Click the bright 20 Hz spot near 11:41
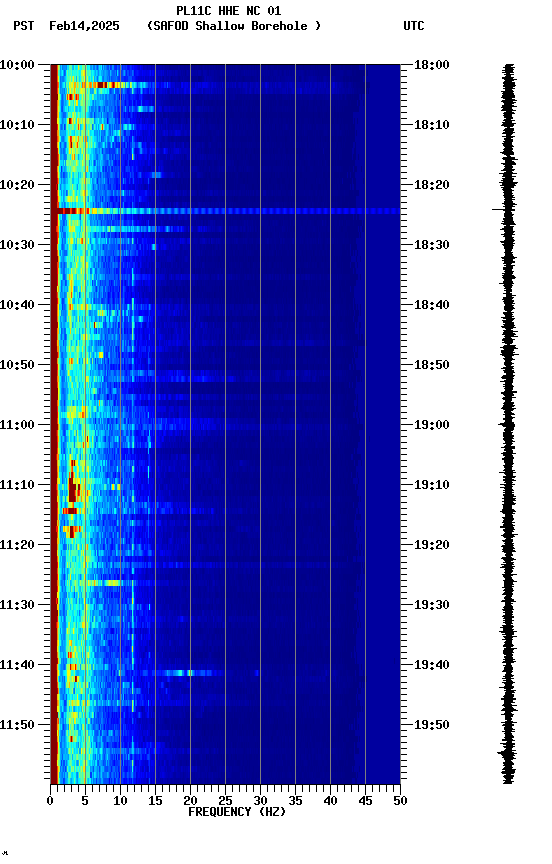The width and height of the screenshot is (552, 864). (190, 673)
